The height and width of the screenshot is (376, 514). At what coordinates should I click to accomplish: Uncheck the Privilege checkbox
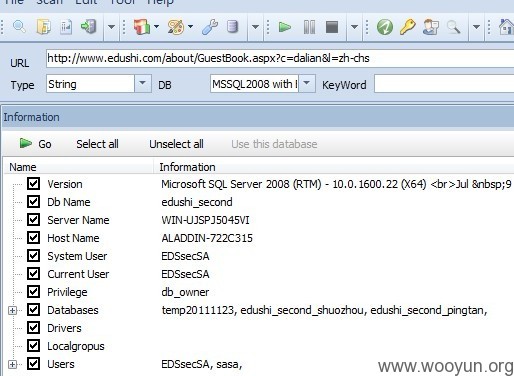pos(33,292)
